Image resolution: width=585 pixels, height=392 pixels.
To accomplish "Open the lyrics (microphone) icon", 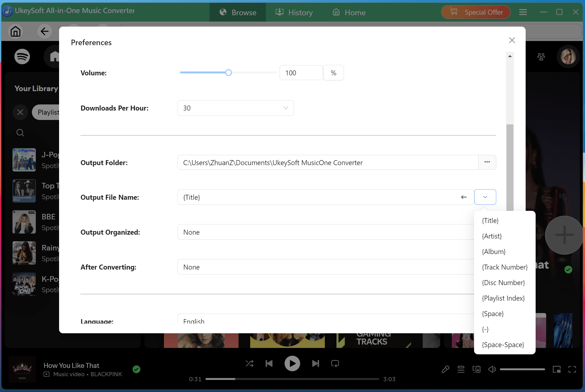I will coord(445,369).
